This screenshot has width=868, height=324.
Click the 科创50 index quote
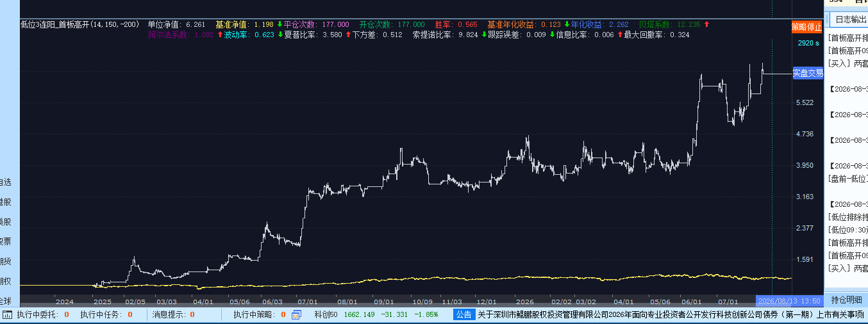(376, 314)
